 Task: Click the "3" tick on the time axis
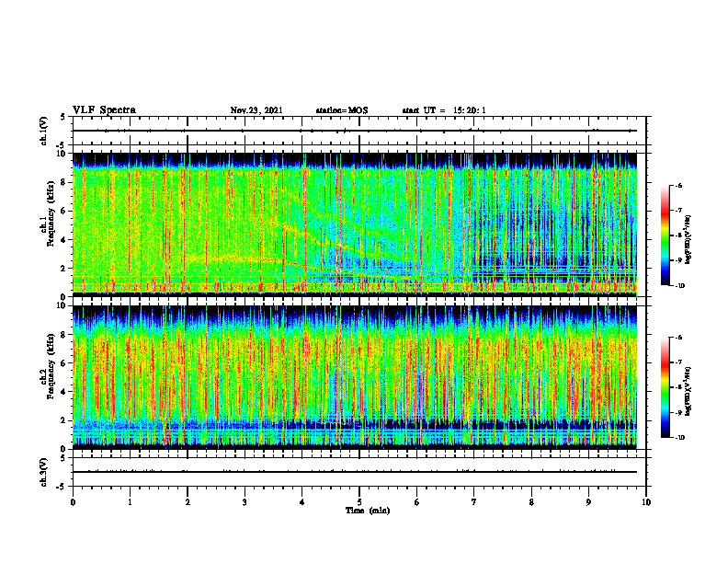tap(245, 502)
